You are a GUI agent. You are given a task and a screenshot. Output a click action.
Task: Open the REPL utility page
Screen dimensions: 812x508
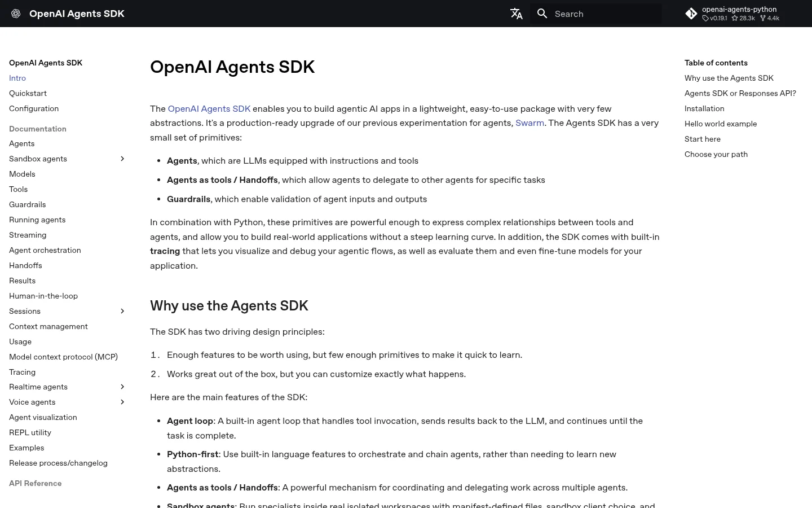point(30,432)
